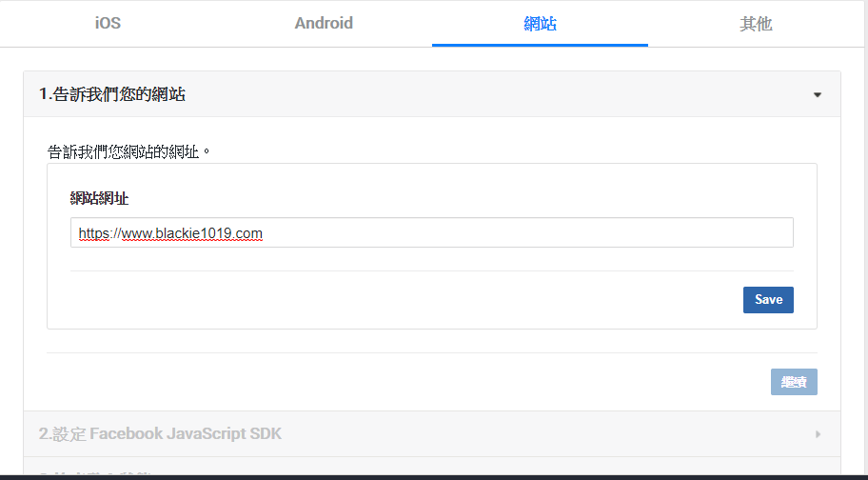Click the 1.告訴我們您的網站 section title
This screenshot has width=868, height=480.
point(112,94)
